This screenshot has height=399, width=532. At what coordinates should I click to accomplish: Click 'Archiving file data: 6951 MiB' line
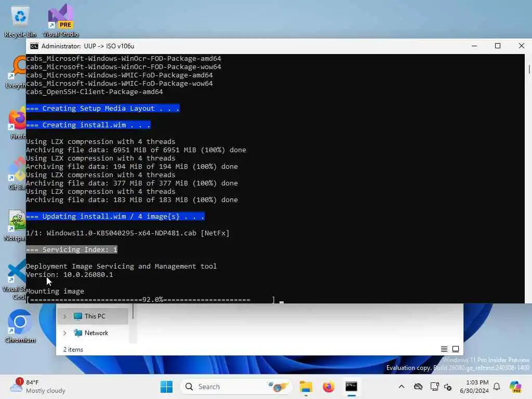136,150
